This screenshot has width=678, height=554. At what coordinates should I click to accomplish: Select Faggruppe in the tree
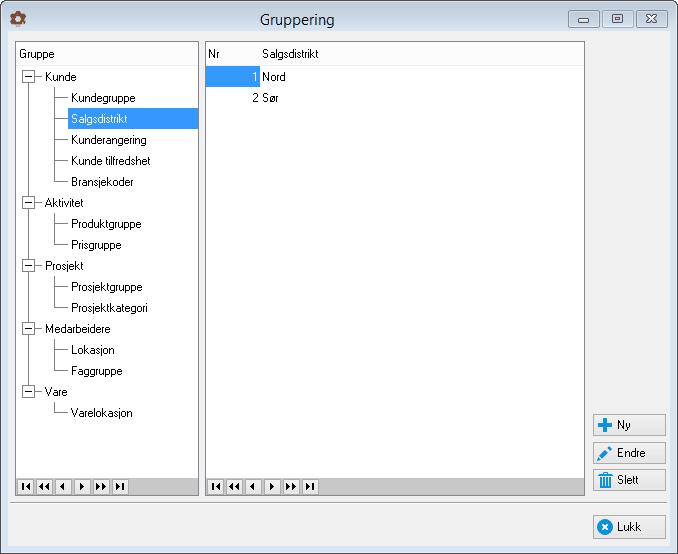click(x=97, y=371)
